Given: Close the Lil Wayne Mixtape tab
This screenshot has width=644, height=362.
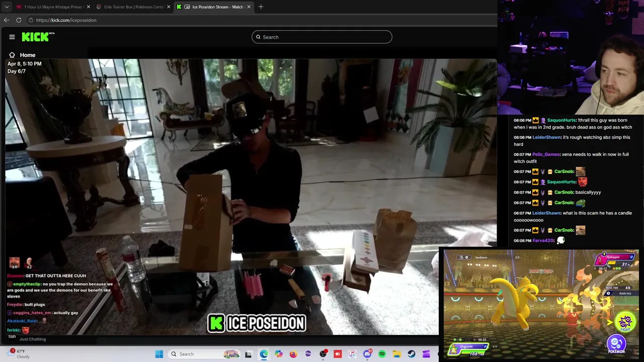Looking at the screenshot, I should 89,7.
